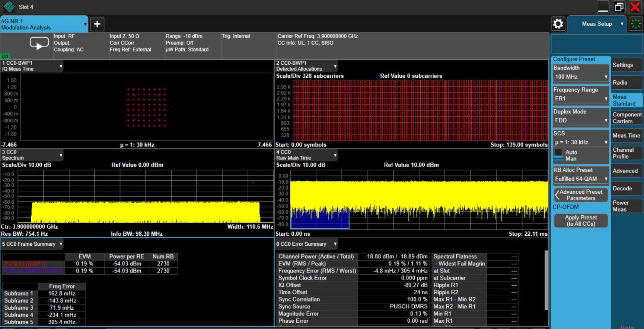
Task: Click the LXI status indicator
Action: pos(5,57)
